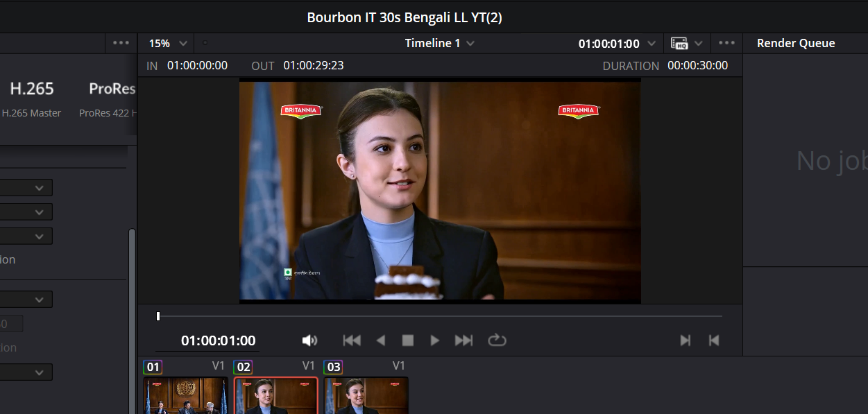Screen dimensions: 868x414
Task: Play the timeline forward
Action: [x=435, y=340]
